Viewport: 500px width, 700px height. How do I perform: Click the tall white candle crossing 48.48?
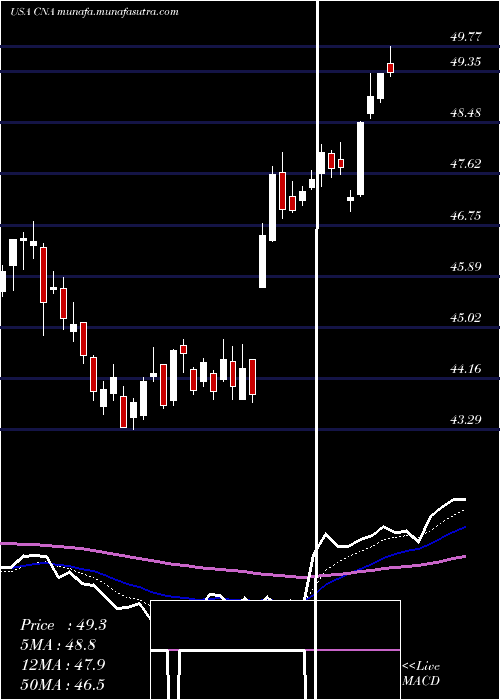tap(360, 158)
